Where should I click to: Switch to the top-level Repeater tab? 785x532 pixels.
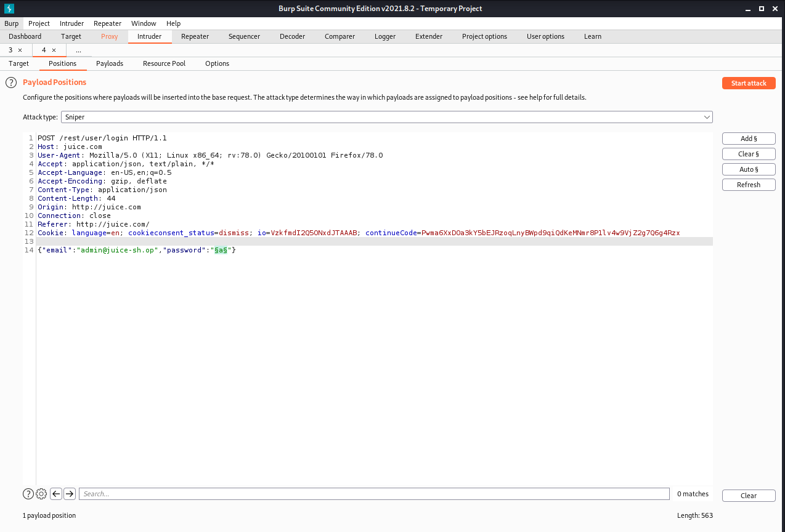tap(195, 36)
